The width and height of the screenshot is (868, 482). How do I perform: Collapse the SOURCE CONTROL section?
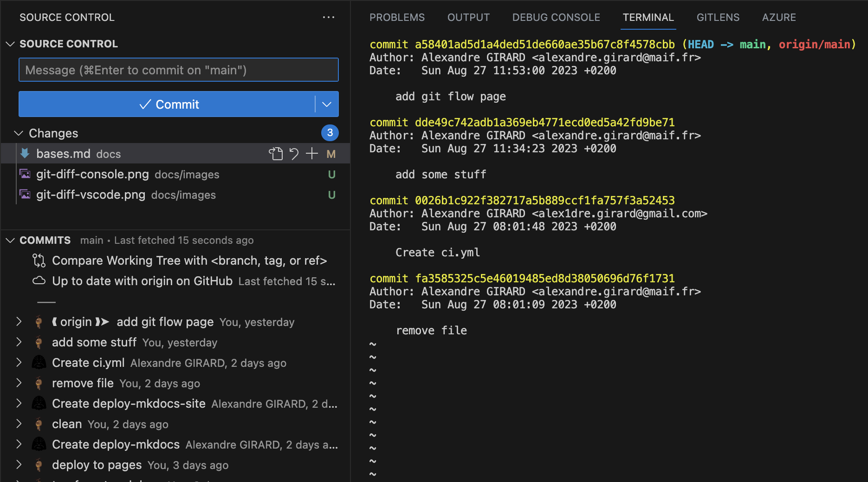coord(10,44)
